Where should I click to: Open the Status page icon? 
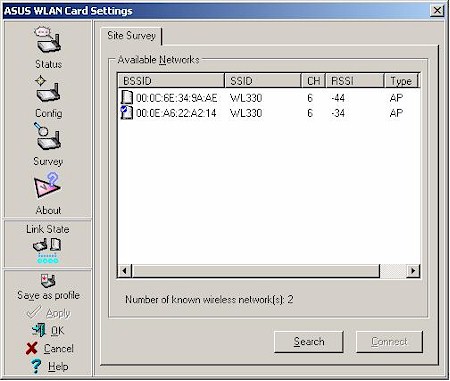click(x=48, y=40)
